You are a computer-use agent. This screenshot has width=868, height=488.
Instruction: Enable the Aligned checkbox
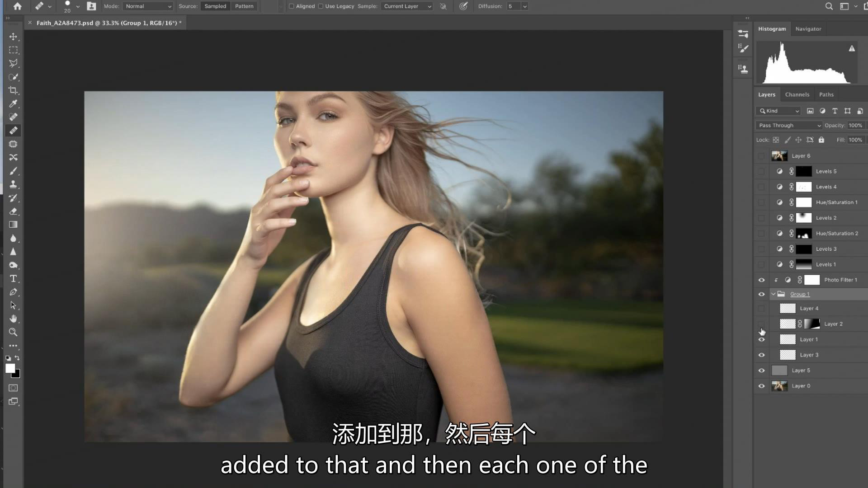coord(292,6)
